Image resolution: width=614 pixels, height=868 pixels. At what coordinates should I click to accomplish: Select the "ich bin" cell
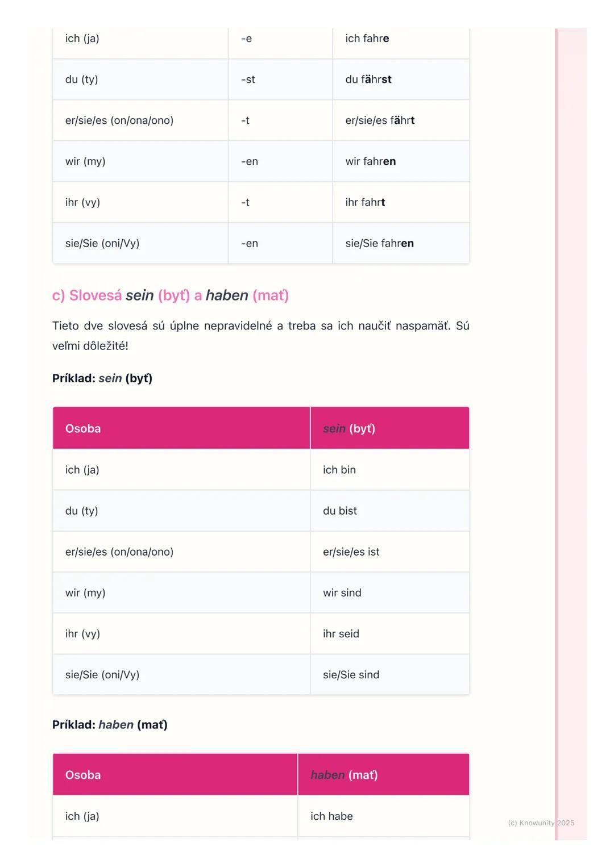click(339, 470)
